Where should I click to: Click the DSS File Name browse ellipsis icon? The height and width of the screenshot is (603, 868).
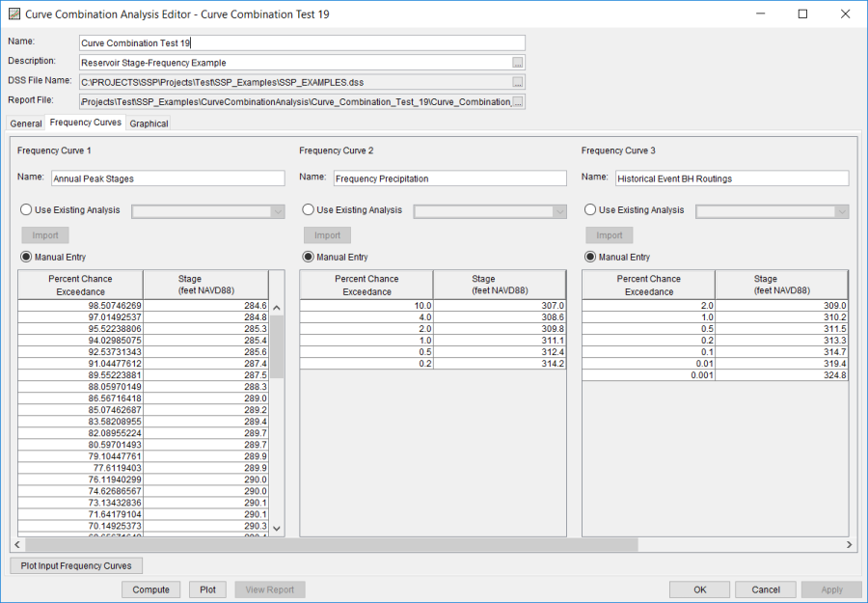[x=518, y=81]
